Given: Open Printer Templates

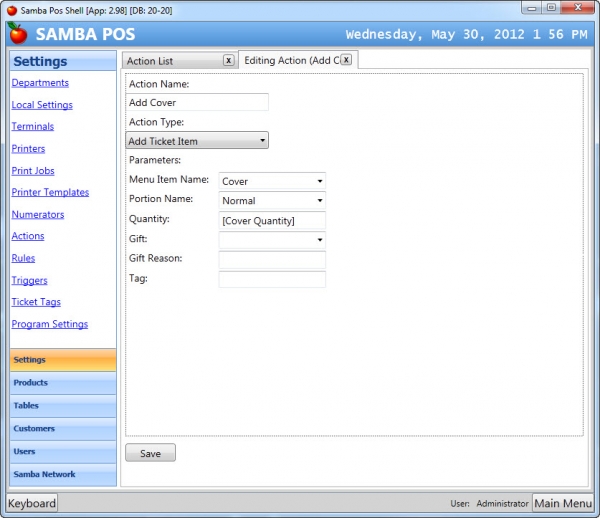Looking at the screenshot, I should [50, 192].
